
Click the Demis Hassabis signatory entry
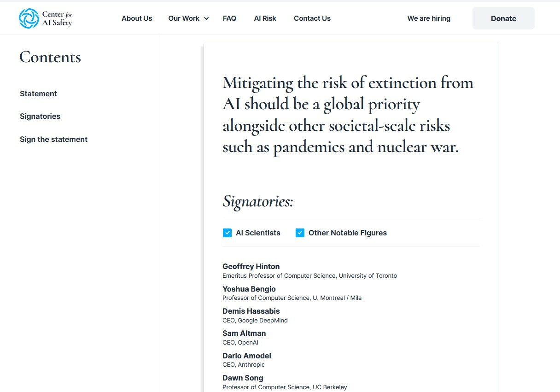(251, 311)
